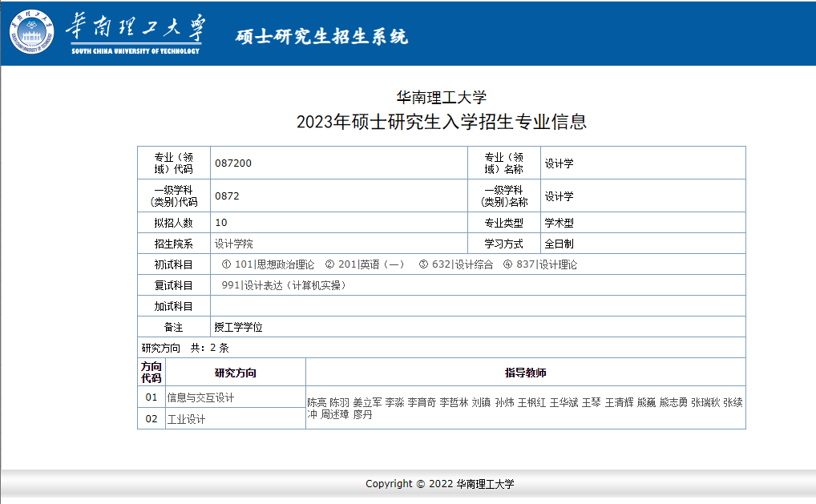The width and height of the screenshot is (816, 504).
Task: Select 设计学 in the 一级学科(类别)名称 row
Action: (559, 196)
